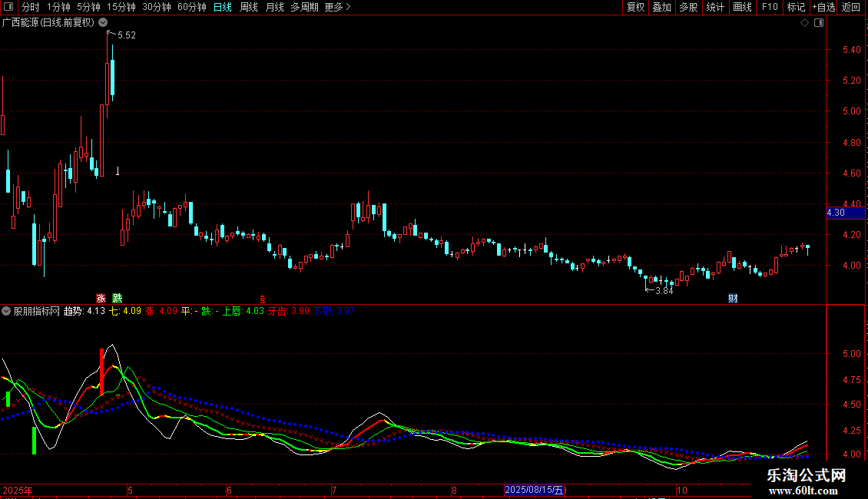Screen dimensions: 868x499
Task: Click the diamond icon above the chart
Action: click(x=805, y=23)
